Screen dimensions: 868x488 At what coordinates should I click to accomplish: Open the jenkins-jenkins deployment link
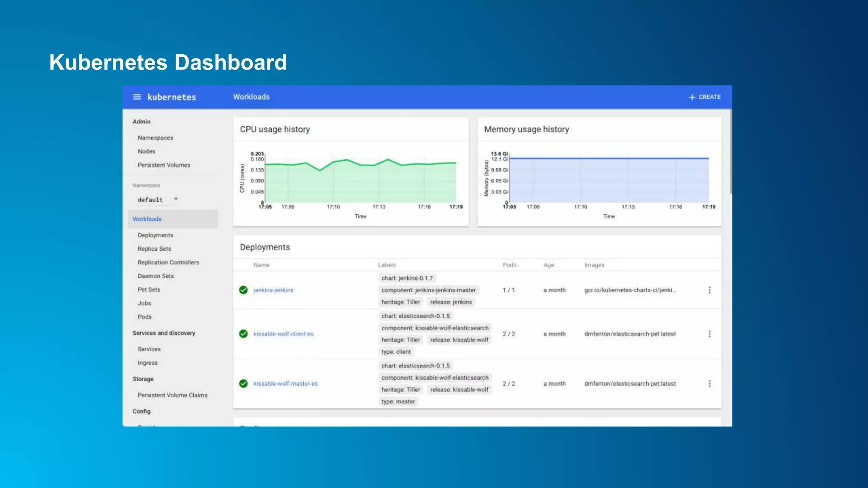pos(273,290)
